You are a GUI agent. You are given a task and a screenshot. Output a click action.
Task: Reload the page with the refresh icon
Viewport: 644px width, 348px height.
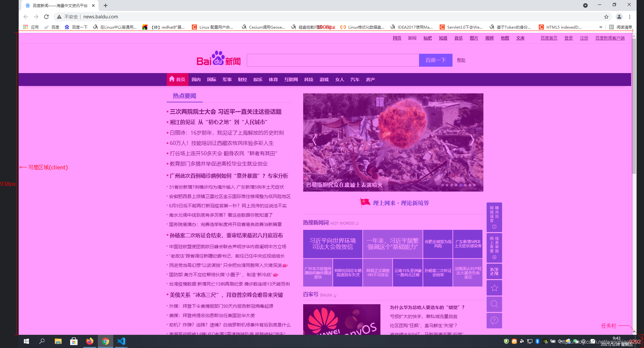coord(46,17)
